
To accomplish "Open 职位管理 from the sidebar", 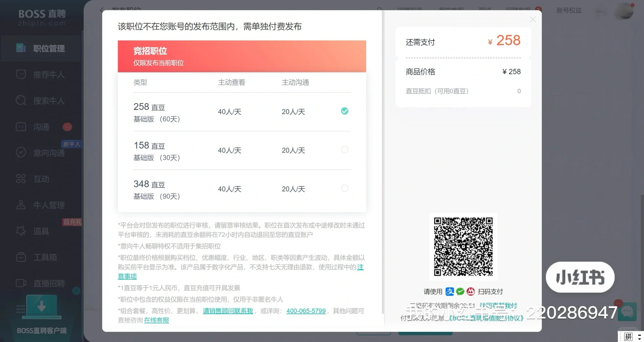I will click(48, 48).
